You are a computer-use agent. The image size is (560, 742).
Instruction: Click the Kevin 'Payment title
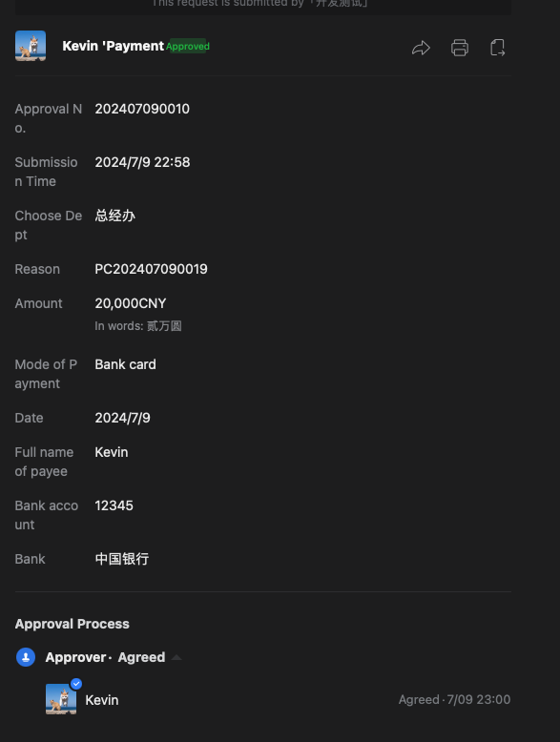pyautogui.click(x=114, y=46)
